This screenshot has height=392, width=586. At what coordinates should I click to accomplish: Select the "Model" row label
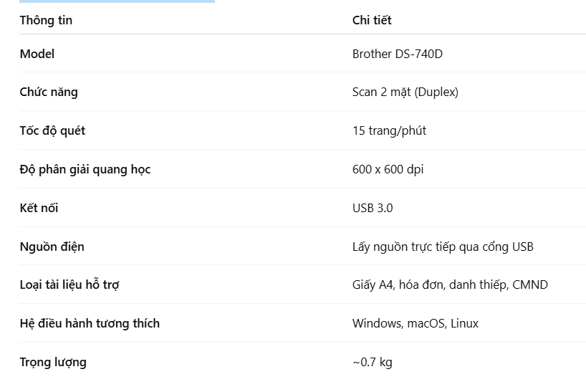37,54
